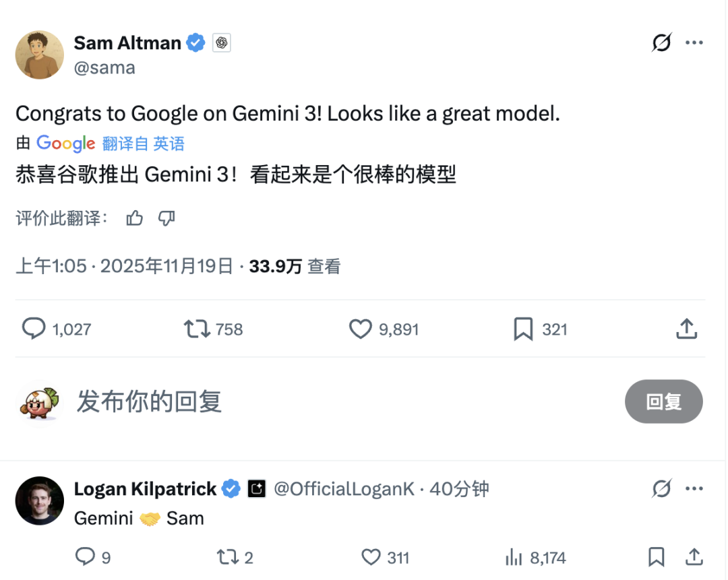Bookmark Logan Kilpatrick's reply
This screenshot has width=728, height=580.
(x=657, y=557)
